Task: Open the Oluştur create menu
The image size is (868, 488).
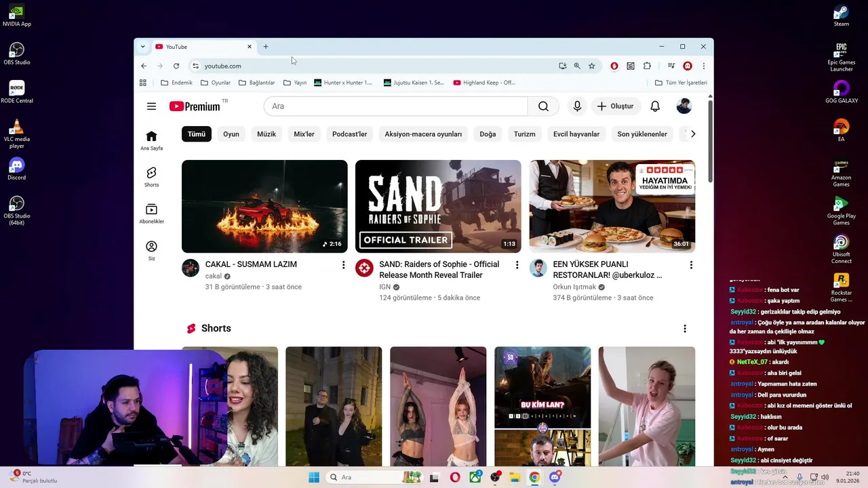Action: (614, 106)
